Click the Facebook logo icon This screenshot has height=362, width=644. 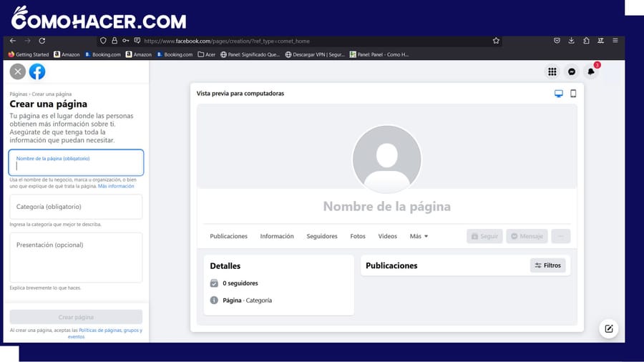(x=37, y=72)
